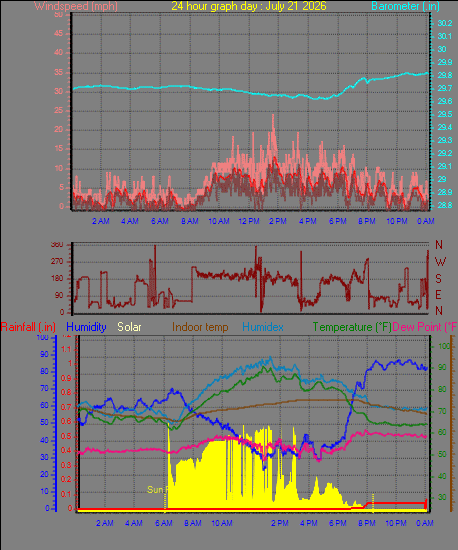The image size is (458, 550).
Task: Select the Solar legend label
Action: (x=129, y=327)
